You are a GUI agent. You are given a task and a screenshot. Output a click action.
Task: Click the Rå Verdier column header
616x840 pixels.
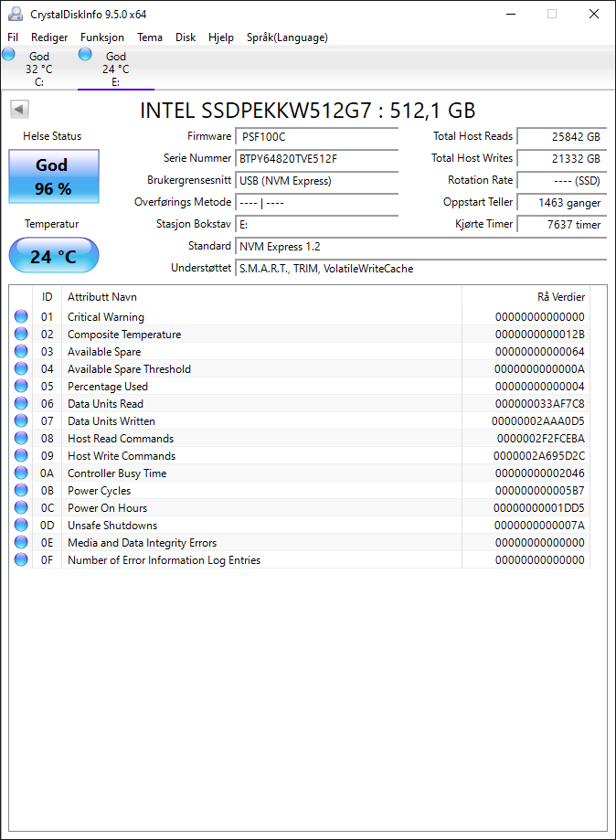[x=526, y=297]
